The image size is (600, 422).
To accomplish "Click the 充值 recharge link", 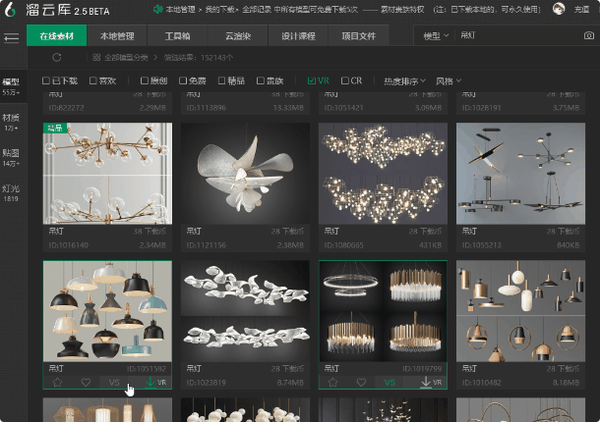I will pyautogui.click(x=582, y=9).
